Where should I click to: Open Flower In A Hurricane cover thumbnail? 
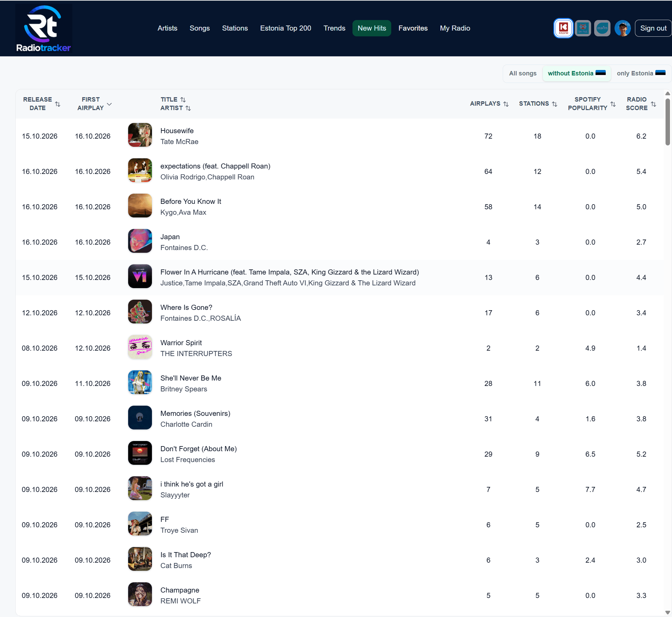pyautogui.click(x=140, y=276)
